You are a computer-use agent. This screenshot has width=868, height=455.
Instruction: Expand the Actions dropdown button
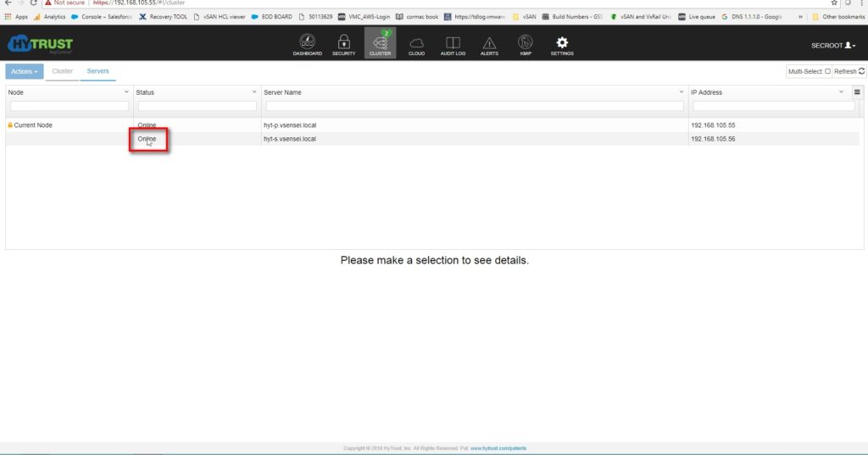click(x=24, y=72)
